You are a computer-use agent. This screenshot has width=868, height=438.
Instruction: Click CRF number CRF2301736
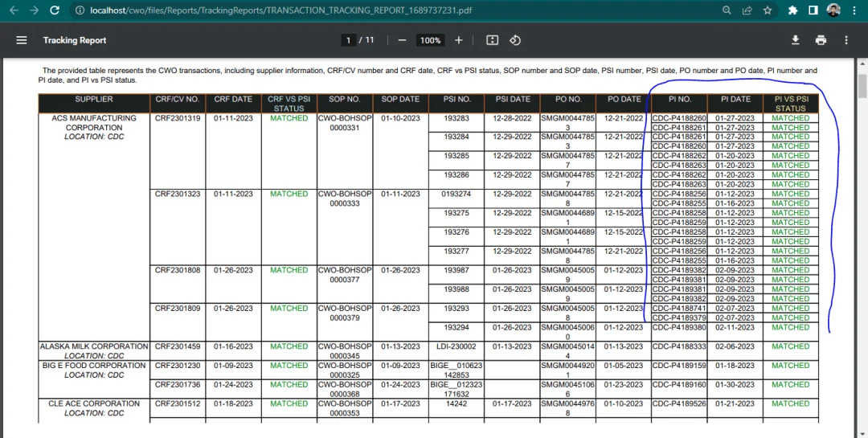(178, 384)
